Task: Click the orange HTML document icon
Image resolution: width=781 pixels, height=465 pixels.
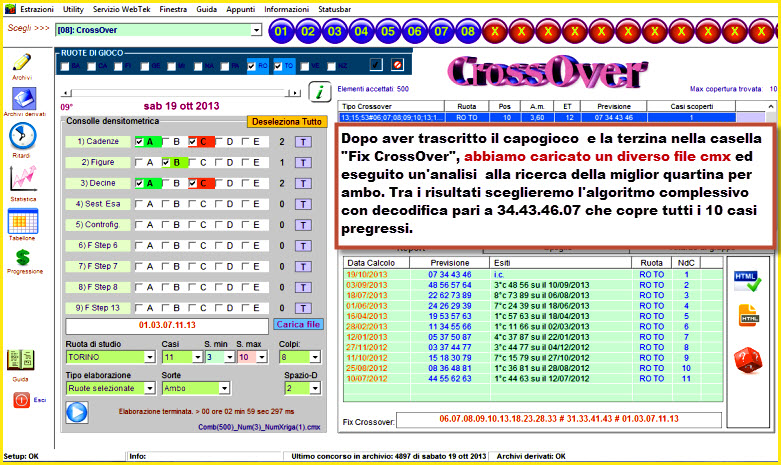Action: [x=748, y=316]
